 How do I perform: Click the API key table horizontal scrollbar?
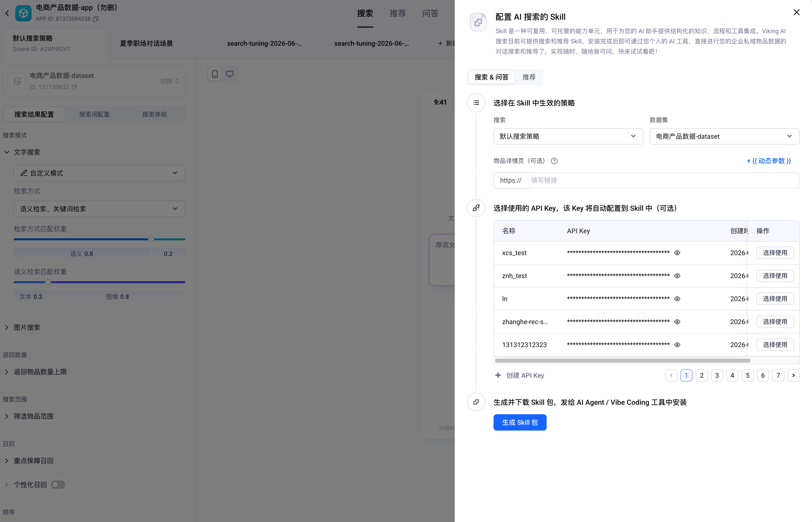click(x=623, y=361)
